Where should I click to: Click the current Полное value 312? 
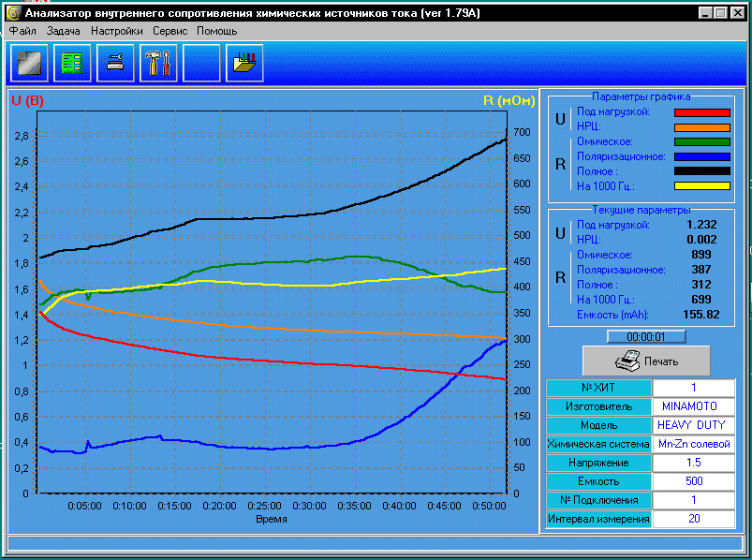click(x=701, y=285)
